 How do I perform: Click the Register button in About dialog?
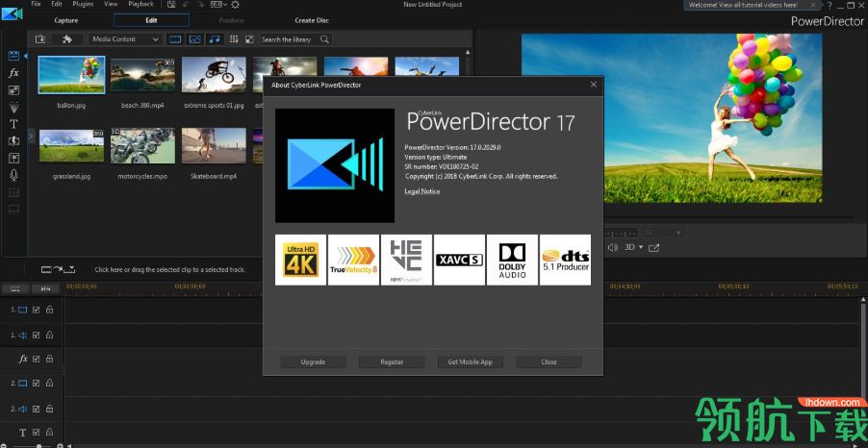click(x=392, y=361)
